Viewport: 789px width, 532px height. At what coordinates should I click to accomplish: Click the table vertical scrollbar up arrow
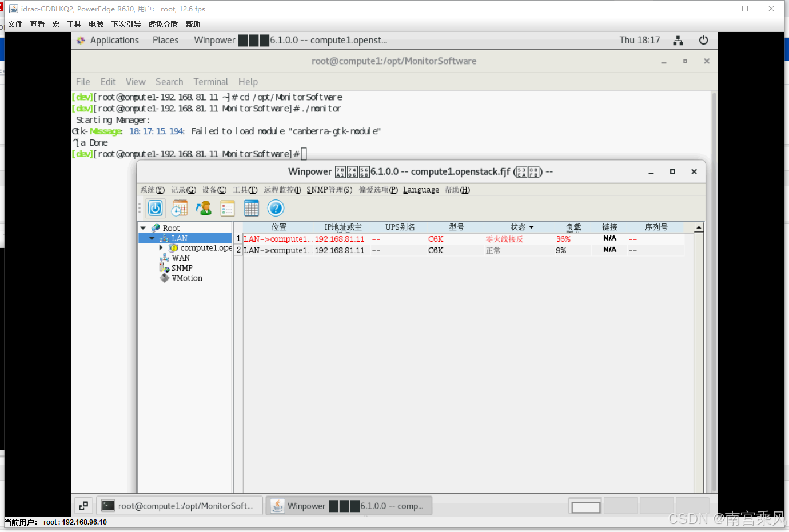pos(699,227)
